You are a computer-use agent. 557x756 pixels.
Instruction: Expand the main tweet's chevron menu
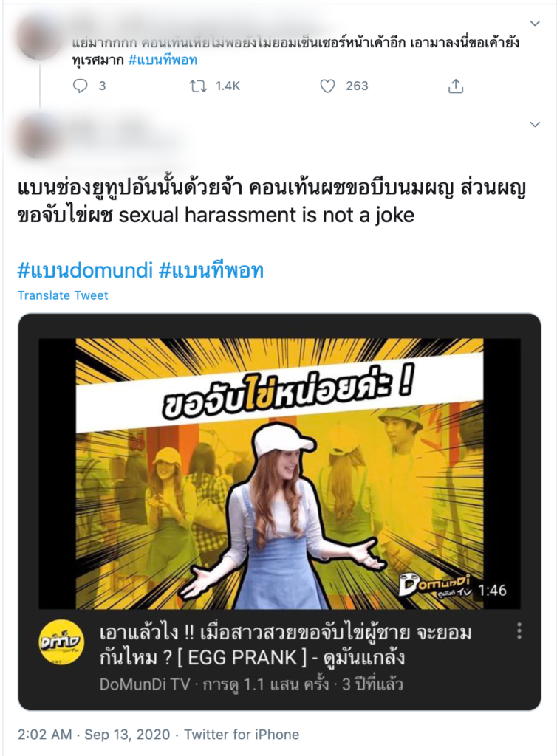tap(535, 124)
